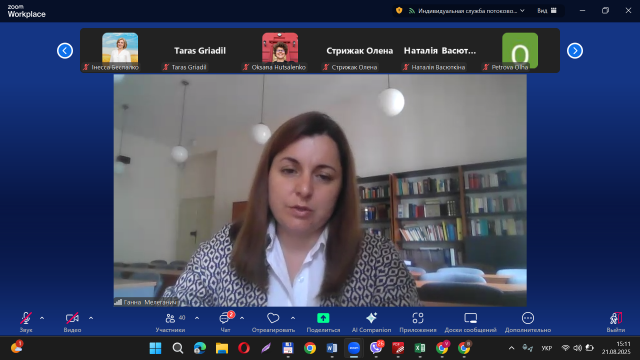
Task: Expand audio options arrow next to Звук
Action: [x=42, y=318]
